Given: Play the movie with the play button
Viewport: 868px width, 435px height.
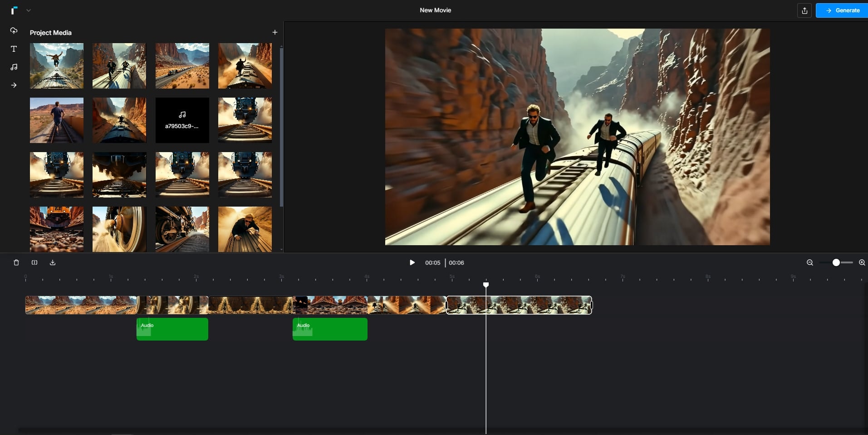Looking at the screenshot, I should 412,262.
